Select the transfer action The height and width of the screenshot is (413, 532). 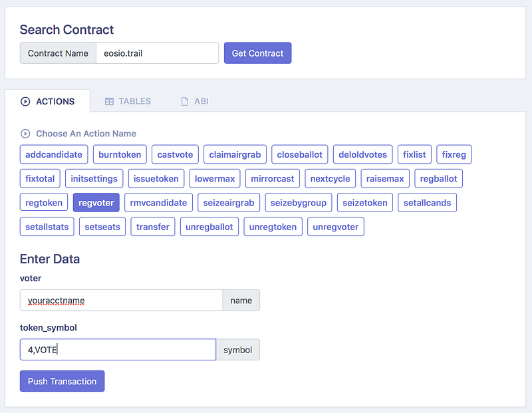(x=153, y=227)
